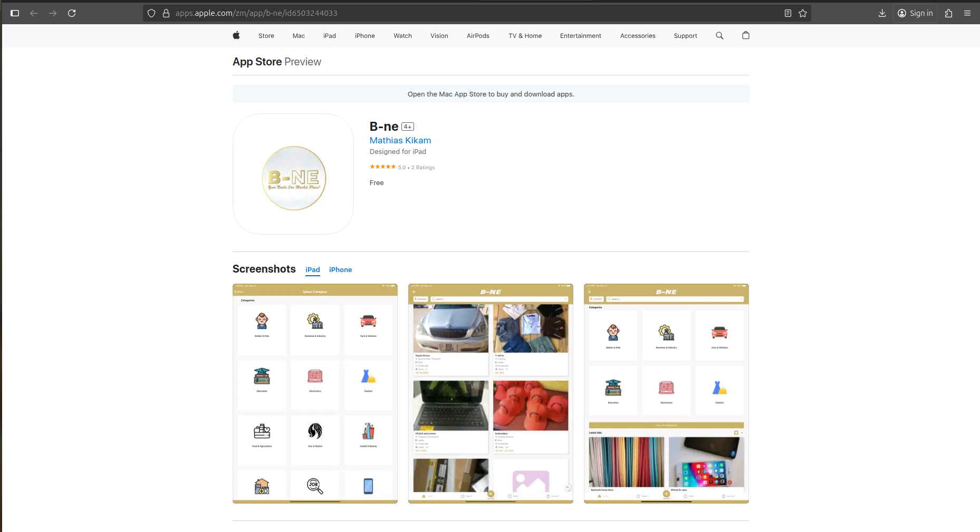Screen dimensions: 980x532
Task: Bookmark this page with the star icon
Action: (x=803, y=13)
